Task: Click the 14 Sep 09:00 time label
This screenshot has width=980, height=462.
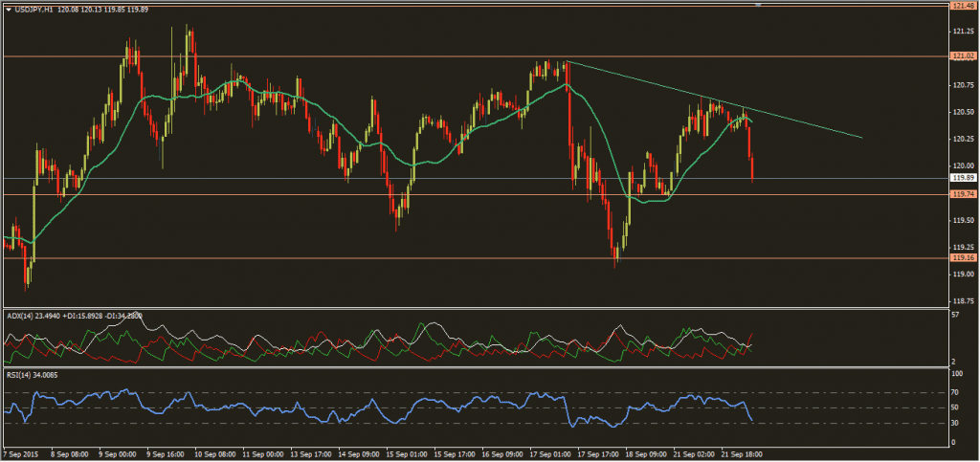Action: click(x=361, y=454)
